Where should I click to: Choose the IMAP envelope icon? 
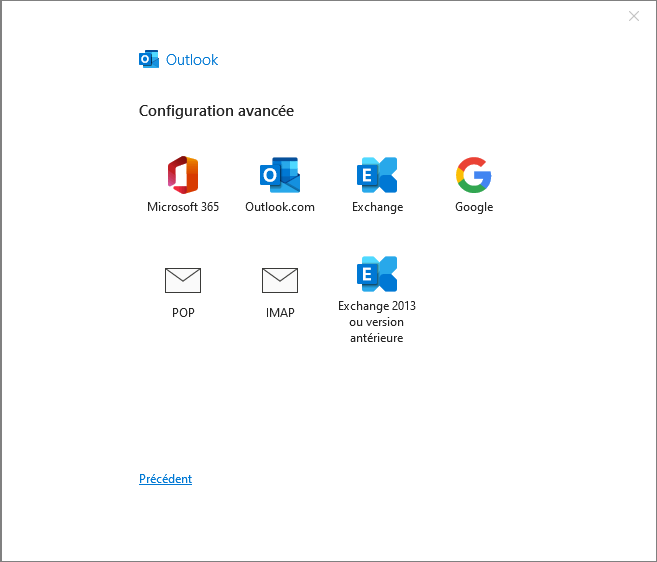tap(280, 280)
